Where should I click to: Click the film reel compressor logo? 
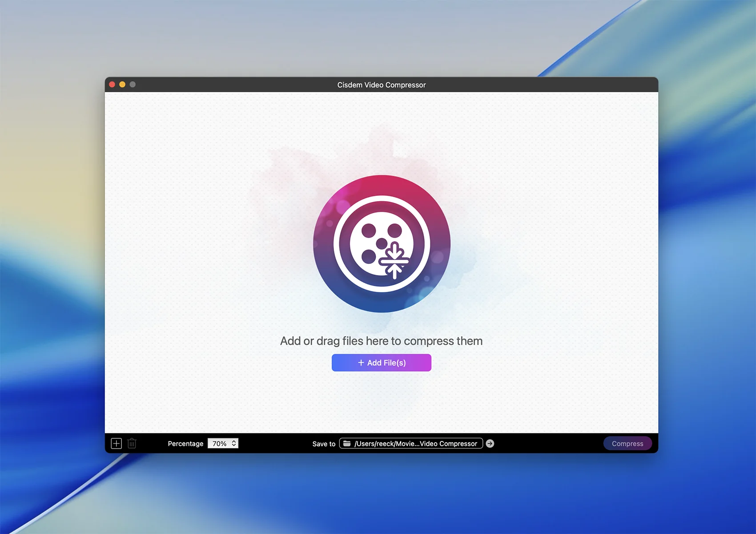point(382,244)
